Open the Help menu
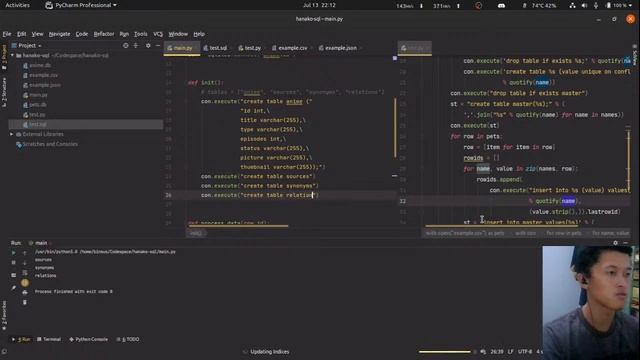Screen dimensions: 640x360 coord(199,34)
